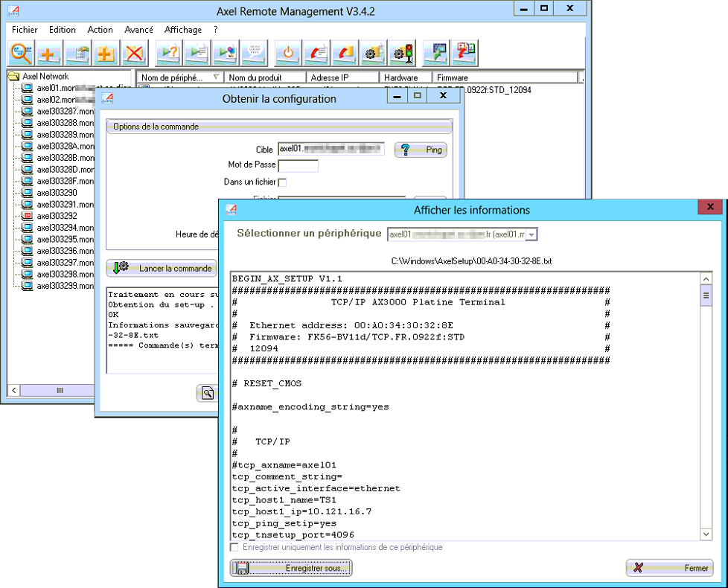
Task: Click the green arrow with colored shapes icon
Action: point(226,53)
